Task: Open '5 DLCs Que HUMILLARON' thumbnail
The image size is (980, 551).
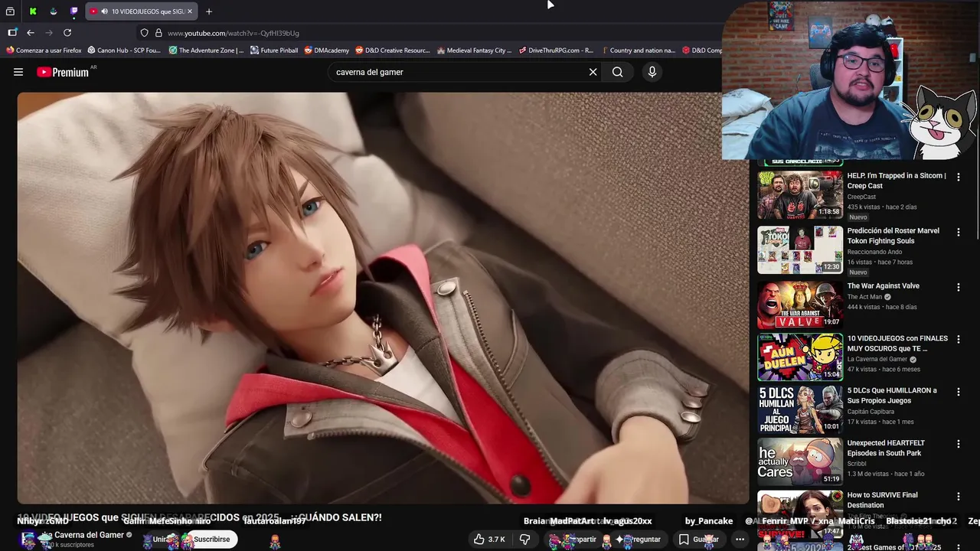Action: pos(800,409)
